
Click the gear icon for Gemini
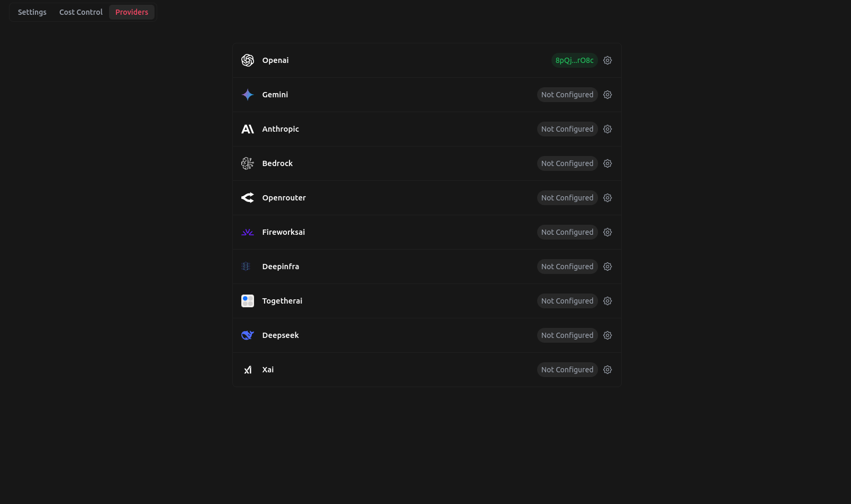[608, 95]
